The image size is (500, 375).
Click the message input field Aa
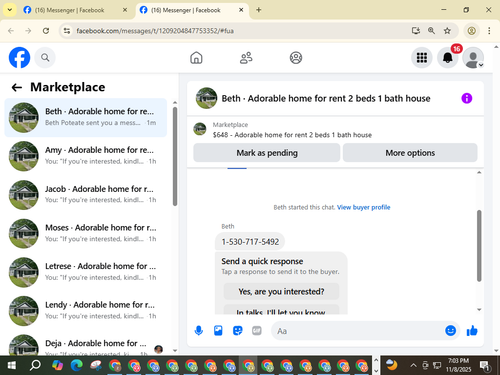point(357,331)
